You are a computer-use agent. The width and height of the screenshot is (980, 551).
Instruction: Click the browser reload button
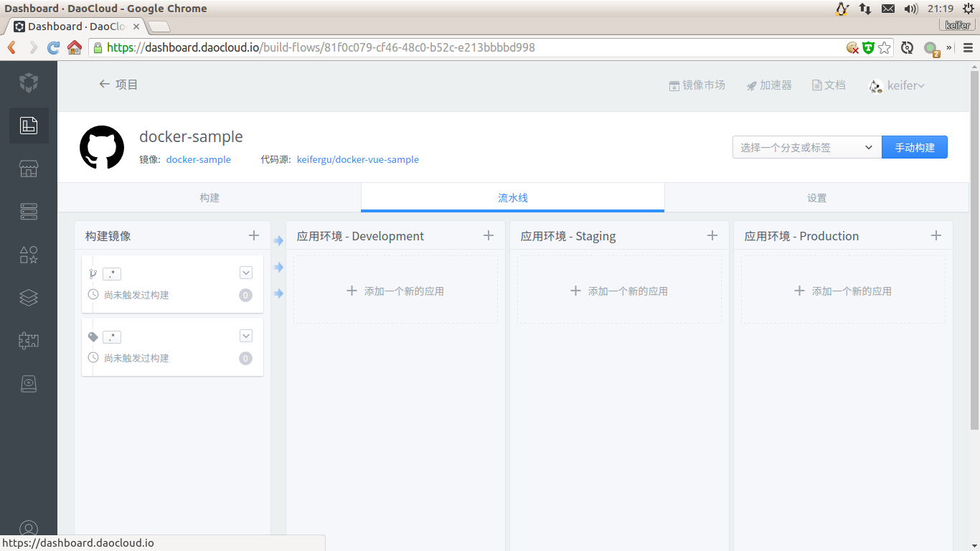(x=53, y=47)
